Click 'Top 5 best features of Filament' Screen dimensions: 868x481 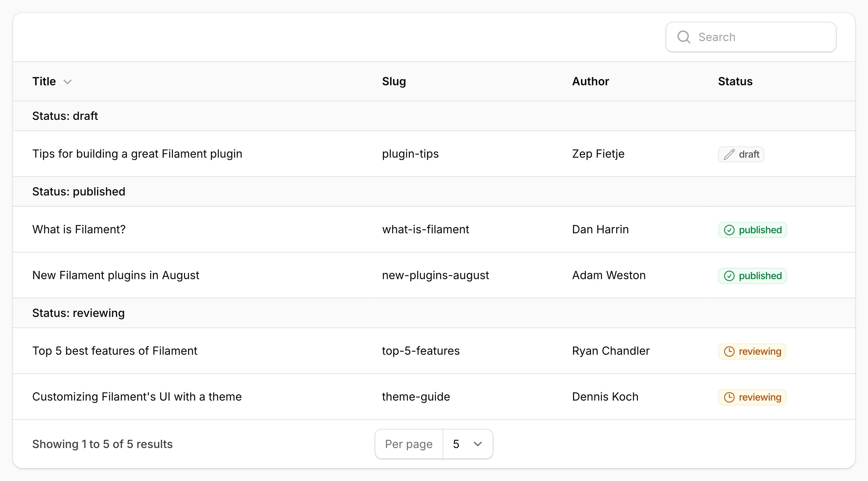click(115, 351)
